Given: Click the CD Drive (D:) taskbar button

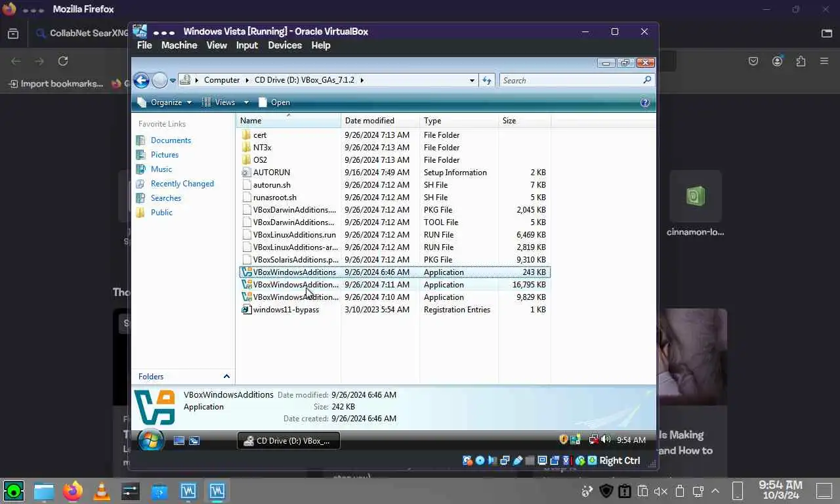Looking at the screenshot, I should (x=289, y=441).
